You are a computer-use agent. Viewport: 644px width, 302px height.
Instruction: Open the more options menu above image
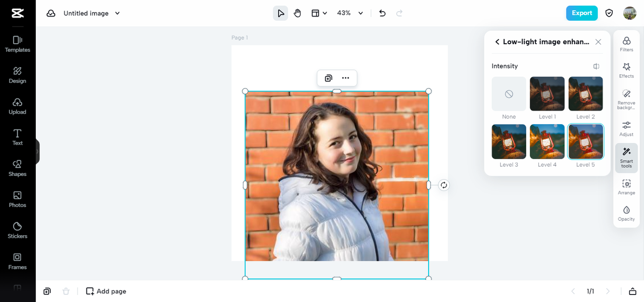click(x=345, y=78)
